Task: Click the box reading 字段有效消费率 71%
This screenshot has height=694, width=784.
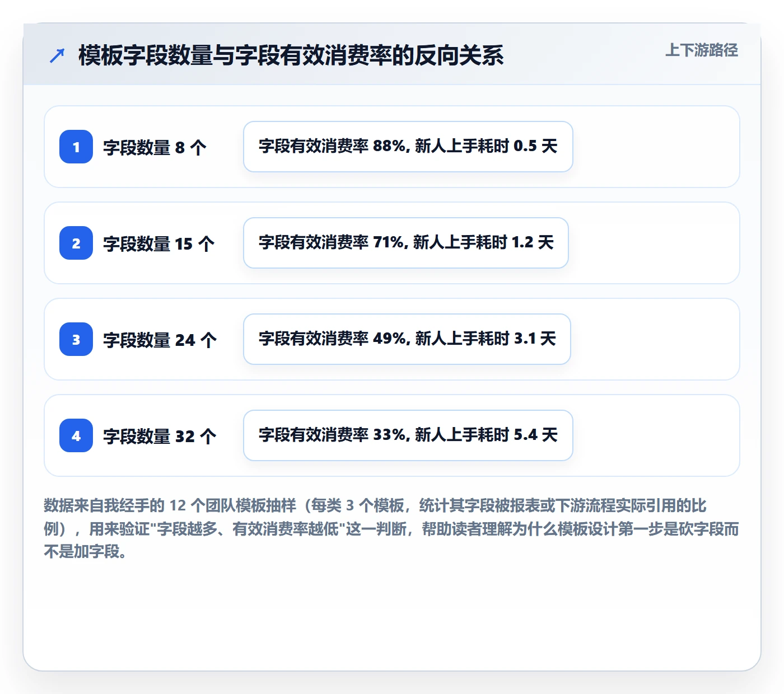Action: [x=406, y=243]
